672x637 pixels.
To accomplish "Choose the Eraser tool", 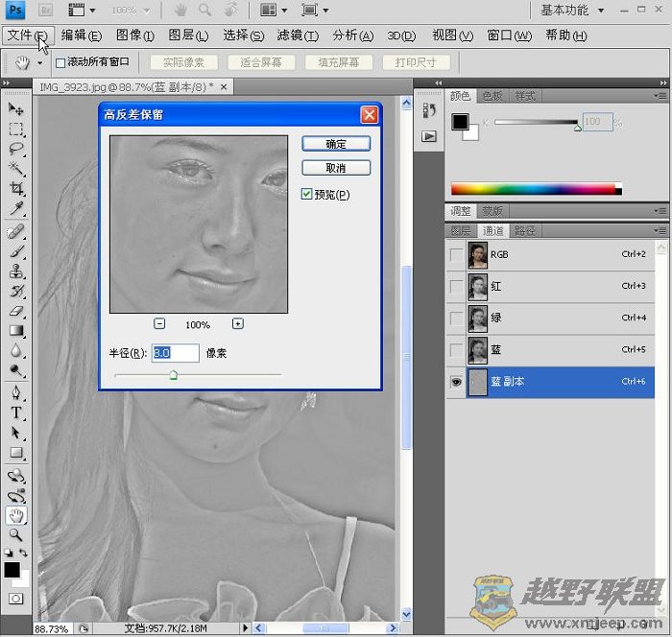I will tap(16, 311).
